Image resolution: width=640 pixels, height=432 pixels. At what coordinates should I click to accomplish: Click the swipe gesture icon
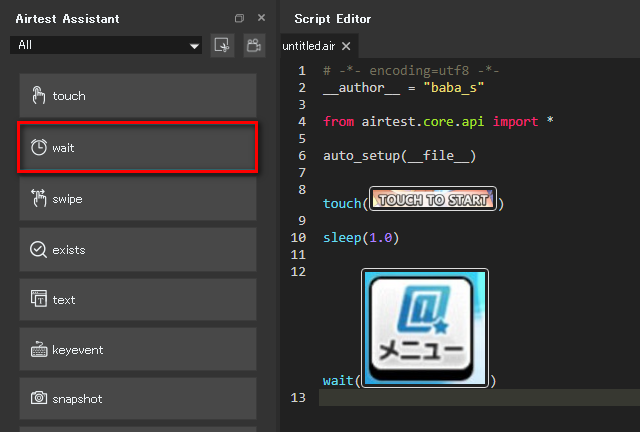pos(39,198)
